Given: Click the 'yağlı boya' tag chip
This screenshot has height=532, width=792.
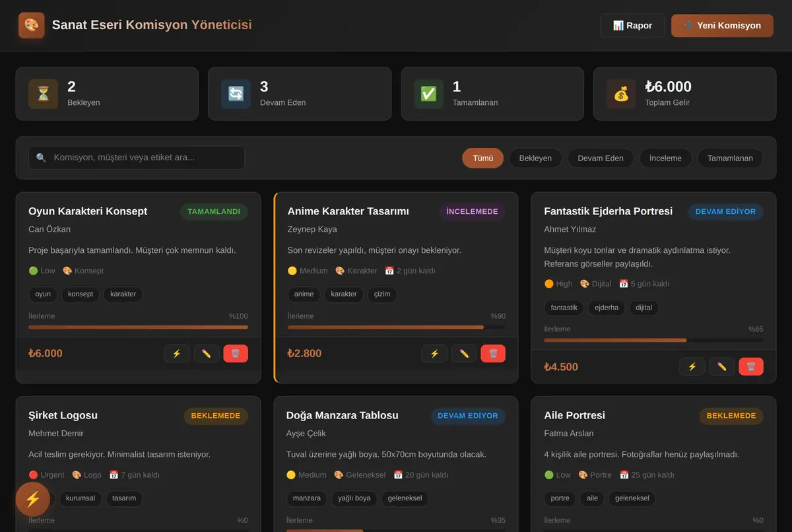Looking at the screenshot, I should click(354, 498).
